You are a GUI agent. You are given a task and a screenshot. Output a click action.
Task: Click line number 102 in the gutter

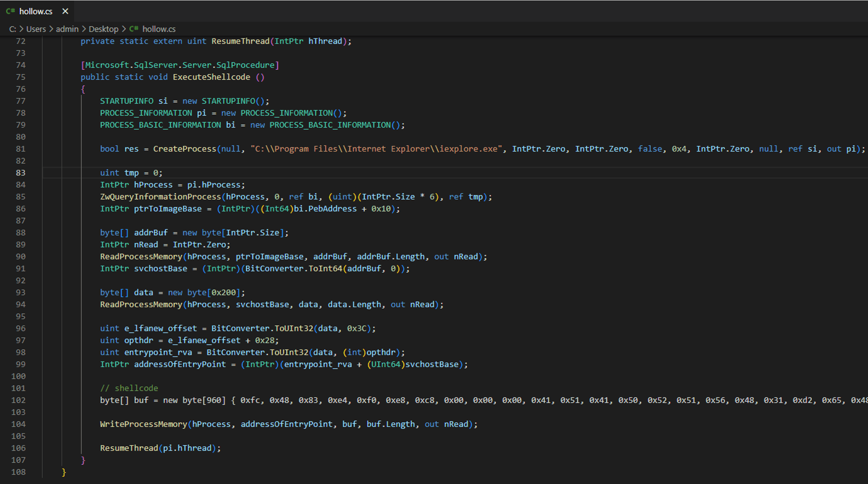18,400
